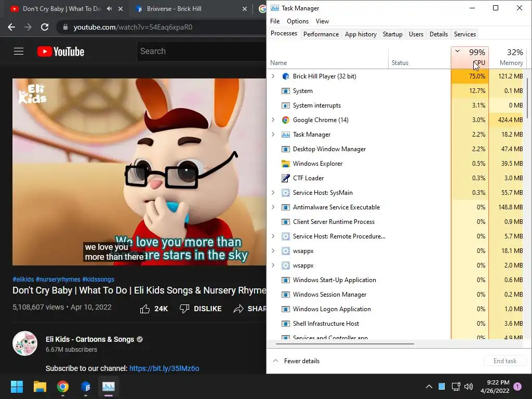The height and width of the screenshot is (399, 532).
Task: Open Chrome from the taskbar
Action: pyautogui.click(x=63, y=387)
